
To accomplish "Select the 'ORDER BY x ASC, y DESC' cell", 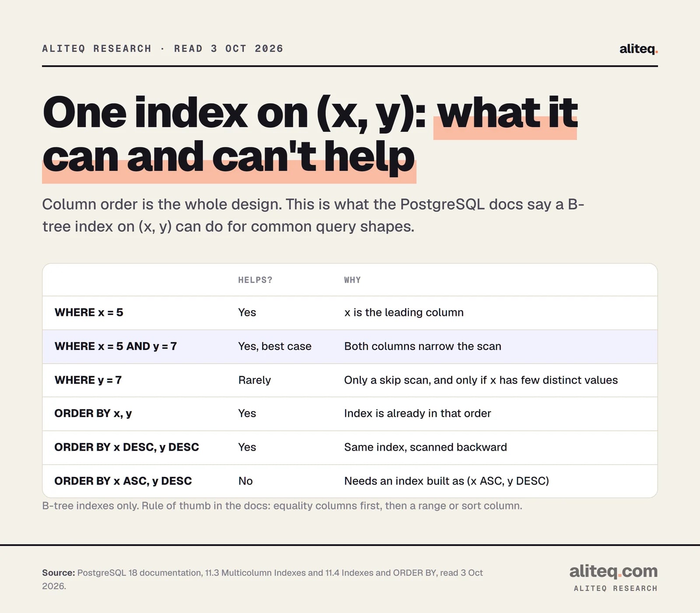I will (x=123, y=481).
